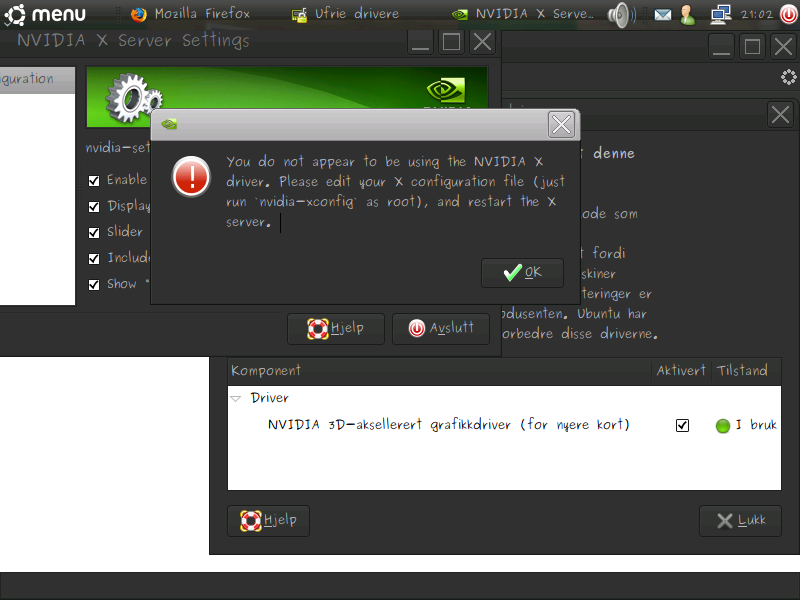Close the NVIDIA warning dialog

point(561,124)
